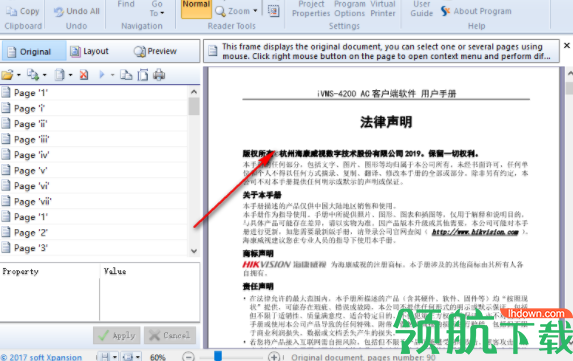Delete page using red X icon
This screenshot has width=573, height=361.
point(84,75)
